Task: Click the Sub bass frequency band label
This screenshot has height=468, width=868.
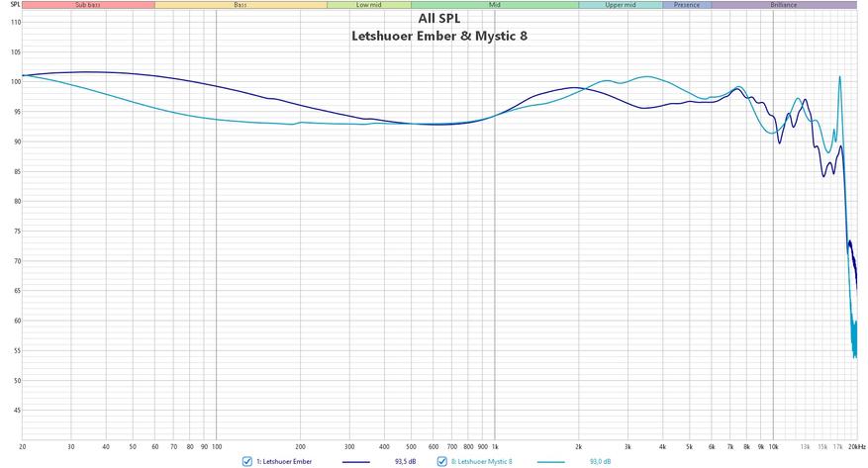Action: click(88, 4)
